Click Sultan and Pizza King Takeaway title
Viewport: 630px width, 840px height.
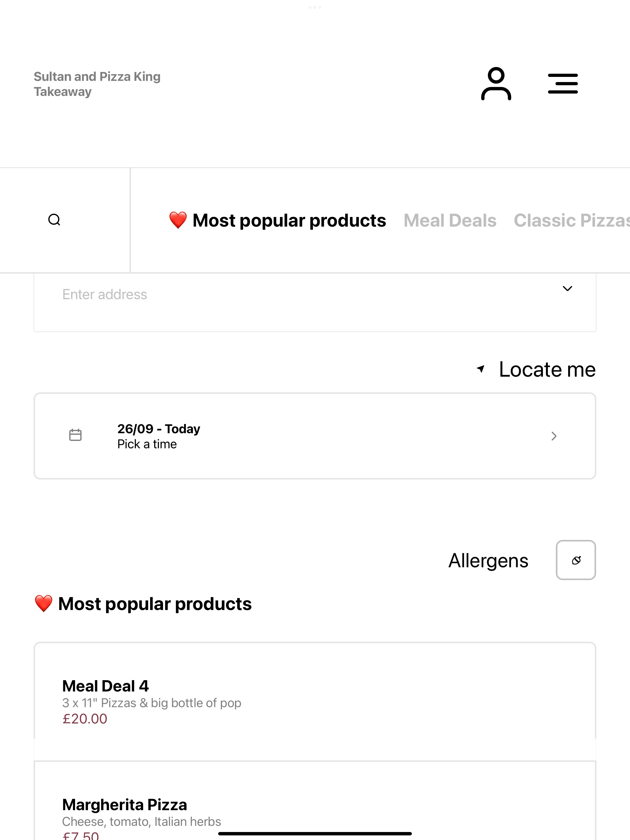pos(97,84)
